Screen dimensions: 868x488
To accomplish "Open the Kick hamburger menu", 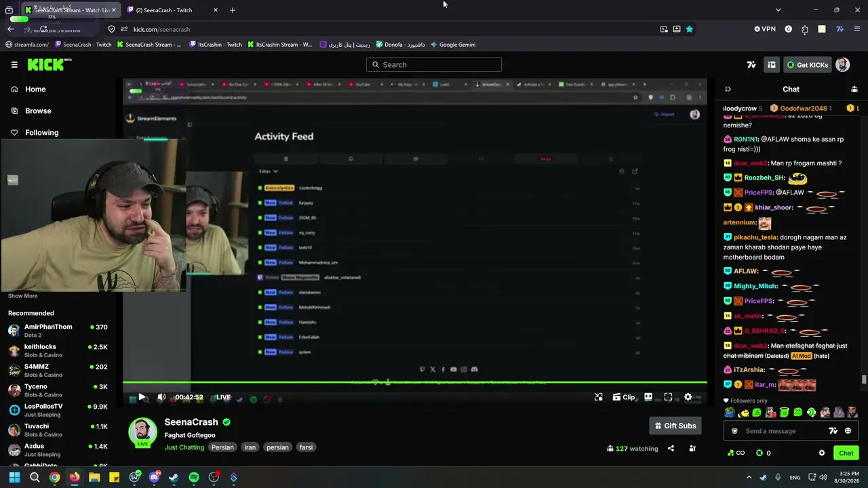I will click(x=14, y=64).
